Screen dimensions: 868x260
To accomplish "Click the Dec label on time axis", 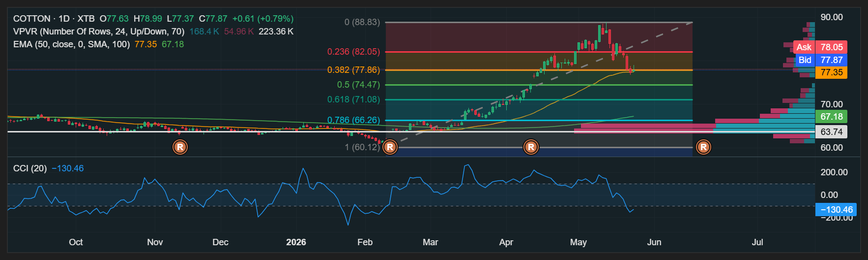I will [x=220, y=242].
